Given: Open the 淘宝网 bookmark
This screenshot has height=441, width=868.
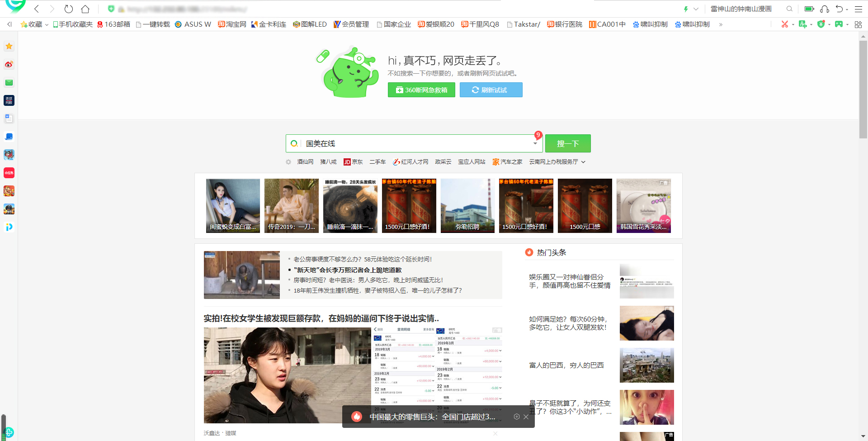Looking at the screenshot, I should pyautogui.click(x=232, y=24).
